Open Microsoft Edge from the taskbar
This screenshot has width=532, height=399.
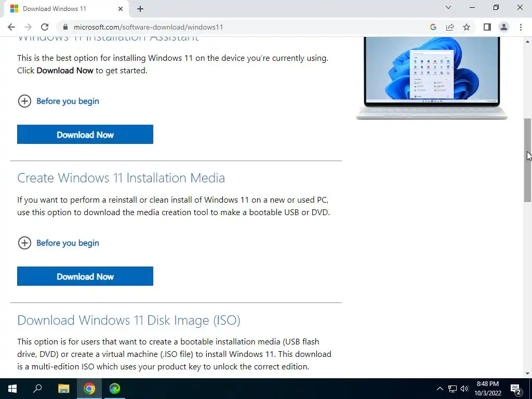click(115, 389)
